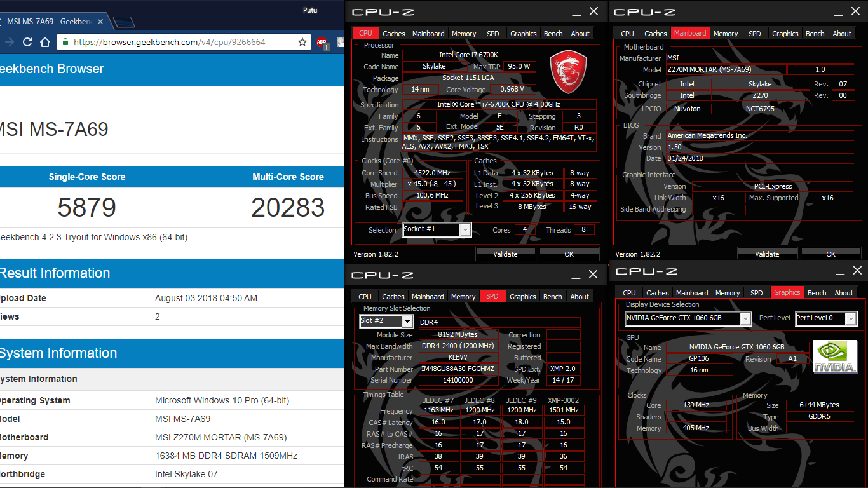Click the multi-core score 20283

[288, 208]
